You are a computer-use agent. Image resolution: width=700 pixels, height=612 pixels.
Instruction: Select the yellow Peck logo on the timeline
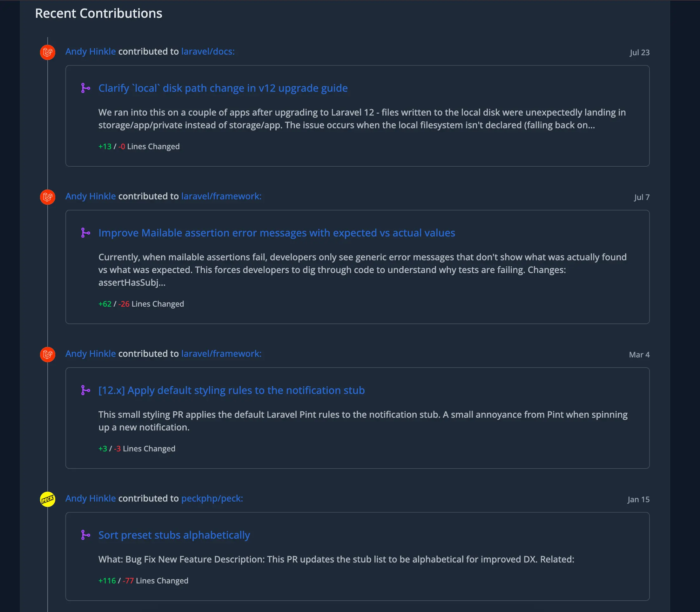point(47,499)
